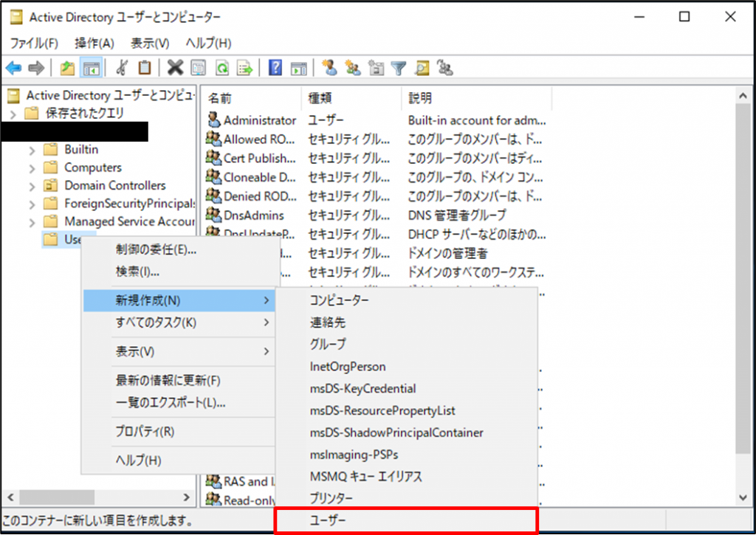Expand the Computers tree node
Image resolution: width=756 pixels, height=535 pixels.
[x=32, y=169]
